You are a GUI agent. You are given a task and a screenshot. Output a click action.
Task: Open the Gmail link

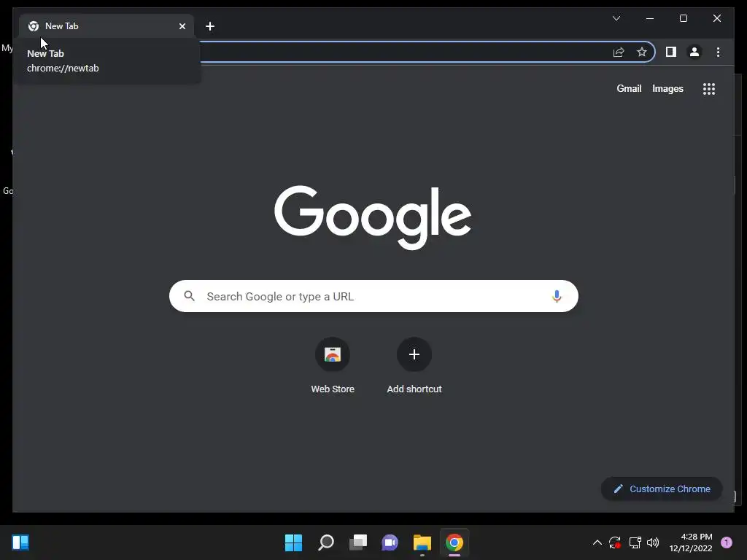click(629, 88)
